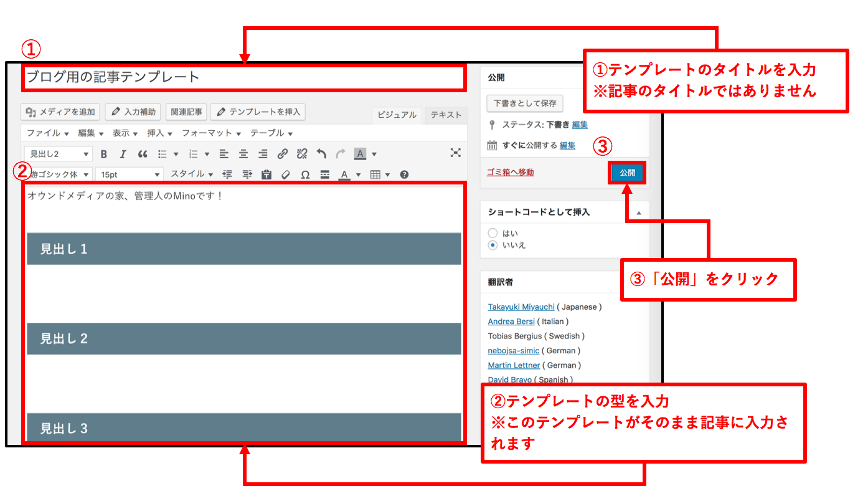Viewport: 868px width, 496px height.
Task: Open the 表示 menu
Action: 125,133
